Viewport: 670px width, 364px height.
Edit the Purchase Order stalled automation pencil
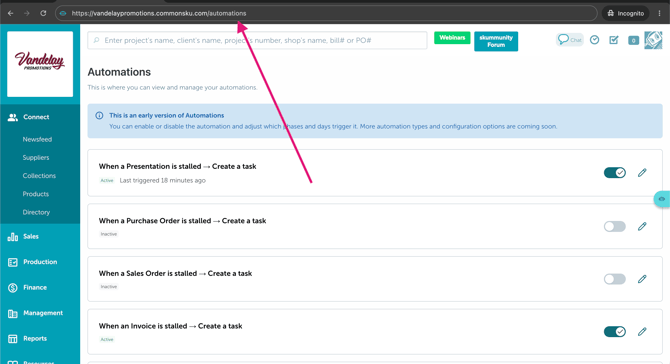642,226
